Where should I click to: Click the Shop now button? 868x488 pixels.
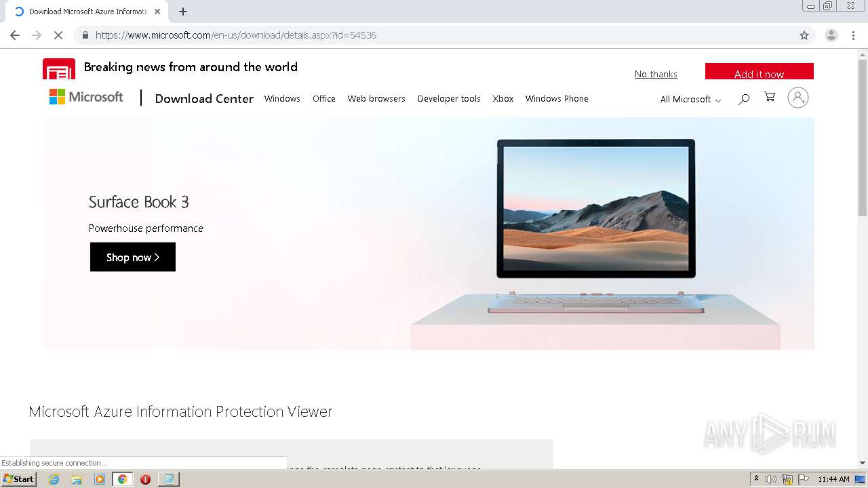133,257
